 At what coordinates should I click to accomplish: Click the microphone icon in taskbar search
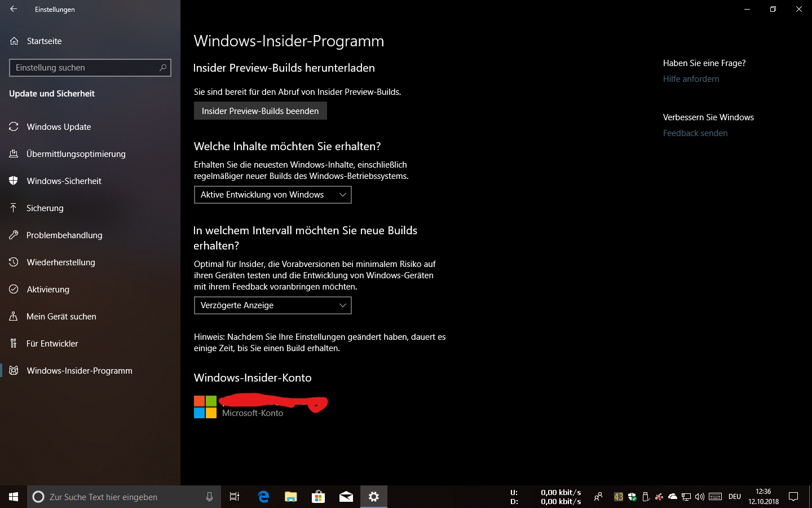(x=209, y=497)
